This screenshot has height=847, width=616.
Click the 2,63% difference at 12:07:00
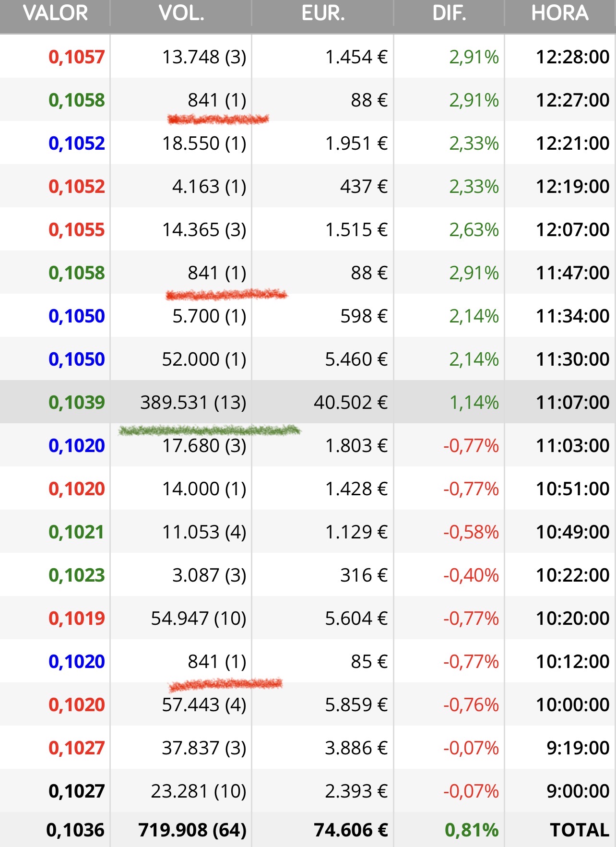(x=474, y=230)
